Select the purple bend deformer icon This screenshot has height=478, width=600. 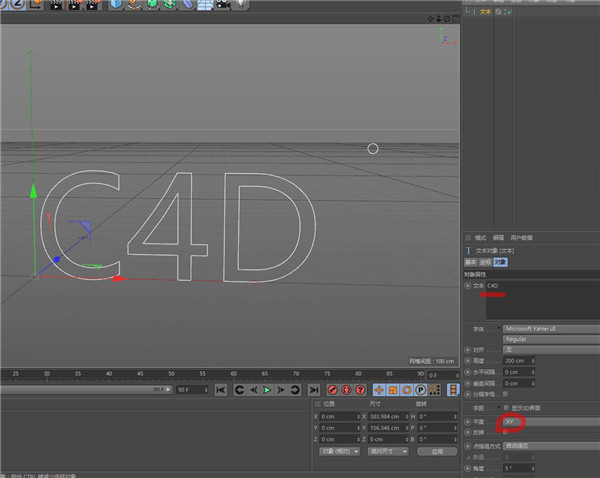(x=188, y=5)
